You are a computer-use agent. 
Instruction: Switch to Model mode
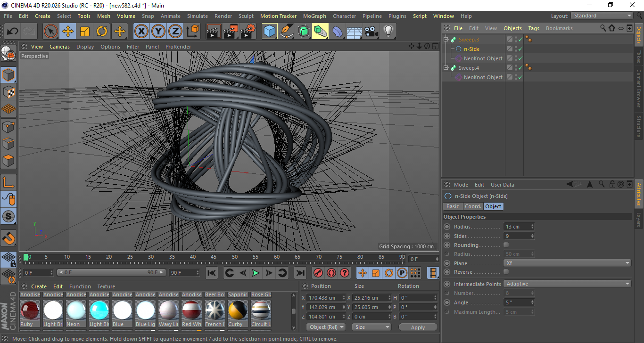pyautogui.click(x=8, y=75)
